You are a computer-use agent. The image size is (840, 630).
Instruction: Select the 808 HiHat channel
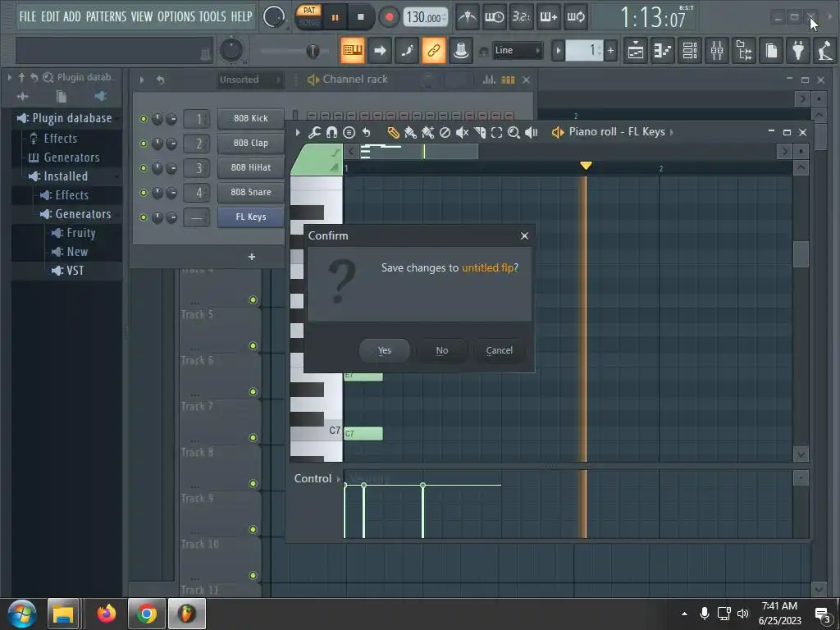(251, 167)
